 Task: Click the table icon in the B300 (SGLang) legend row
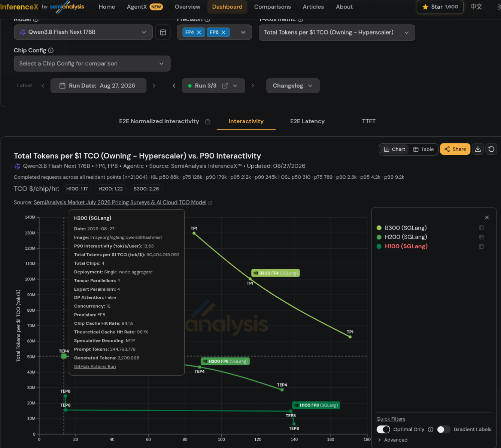pos(482,228)
